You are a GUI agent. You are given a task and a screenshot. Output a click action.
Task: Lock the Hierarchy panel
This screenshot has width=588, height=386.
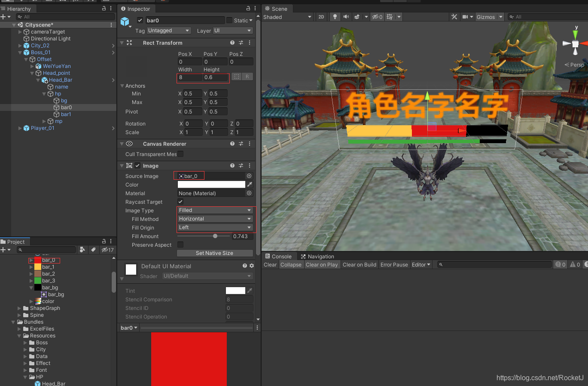coord(104,8)
